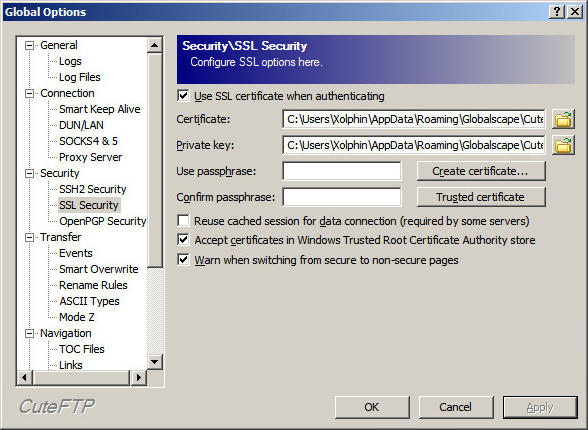Uncheck Use SSL certificate when authenticating
This screenshot has height=430, width=588.
183,96
